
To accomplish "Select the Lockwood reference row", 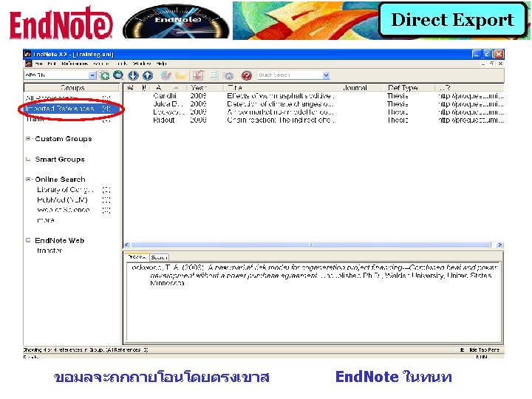I will coord(313,112).
